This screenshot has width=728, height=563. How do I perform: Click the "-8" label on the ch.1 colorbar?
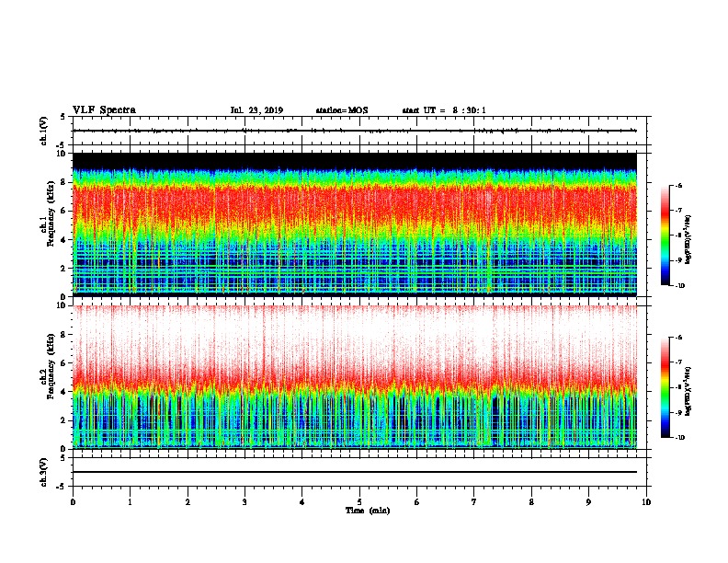[x=678, y=236]
